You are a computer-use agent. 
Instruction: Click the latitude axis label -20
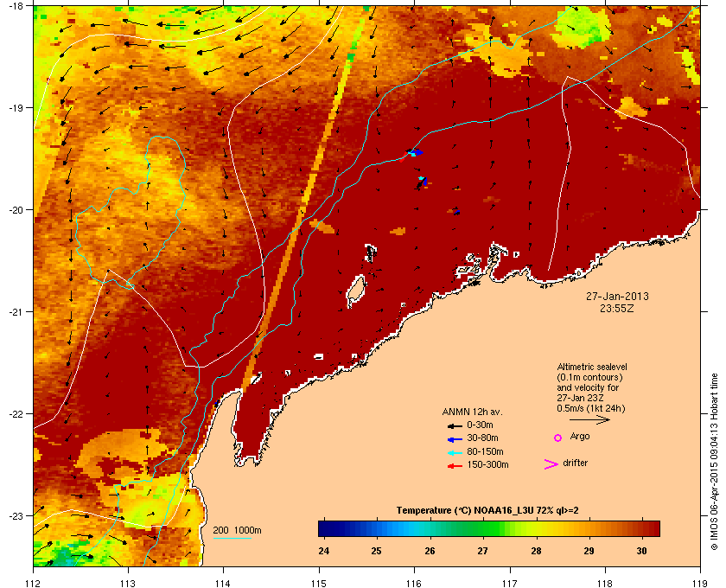coord(15,210)
